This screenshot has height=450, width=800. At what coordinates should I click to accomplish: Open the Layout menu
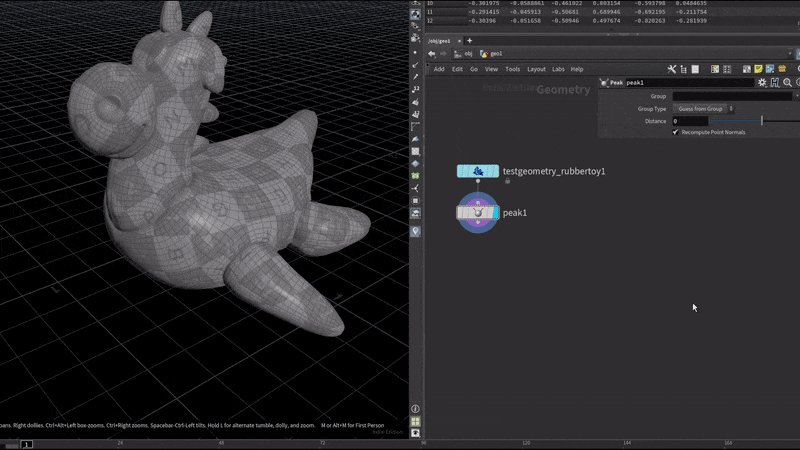tap(536, 69)
